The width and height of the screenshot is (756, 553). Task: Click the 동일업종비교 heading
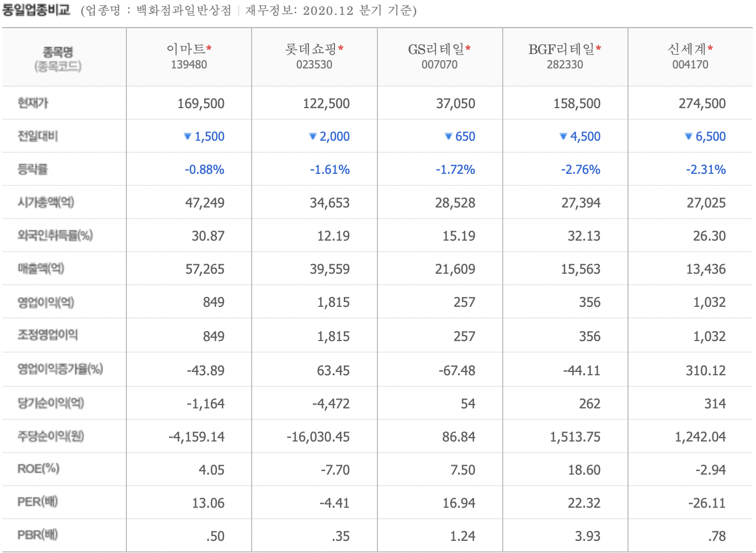[36, 10]
